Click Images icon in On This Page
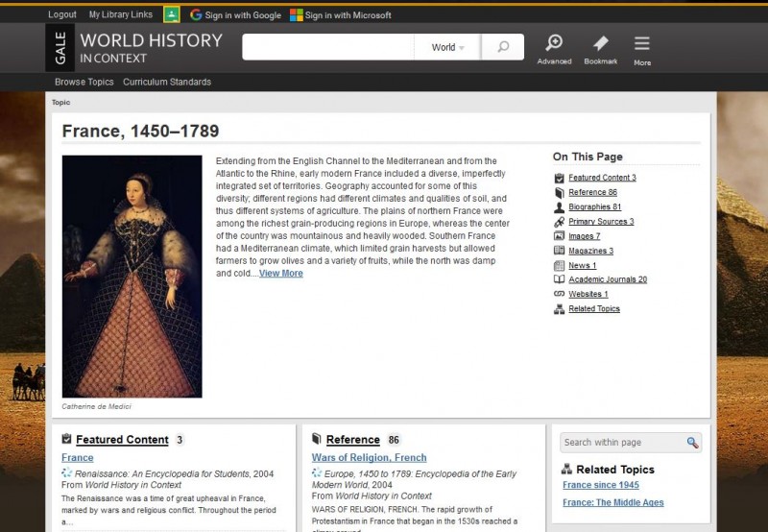 coord(559,236)
